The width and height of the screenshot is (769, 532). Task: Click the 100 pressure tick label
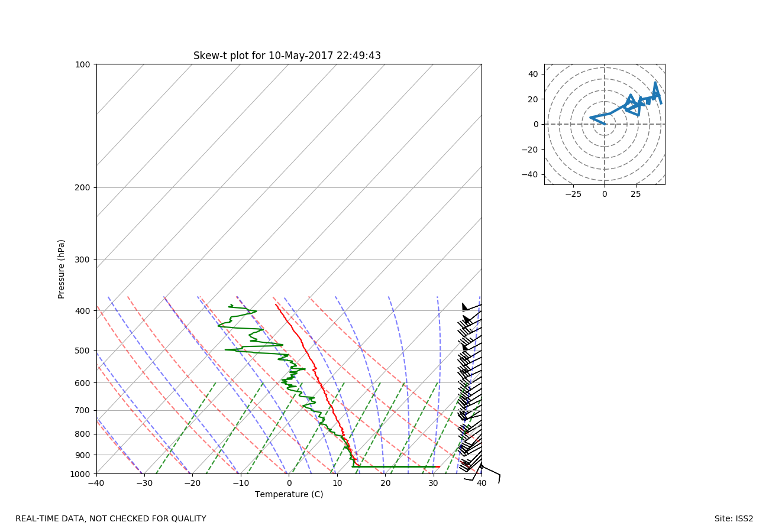(82, 64)
